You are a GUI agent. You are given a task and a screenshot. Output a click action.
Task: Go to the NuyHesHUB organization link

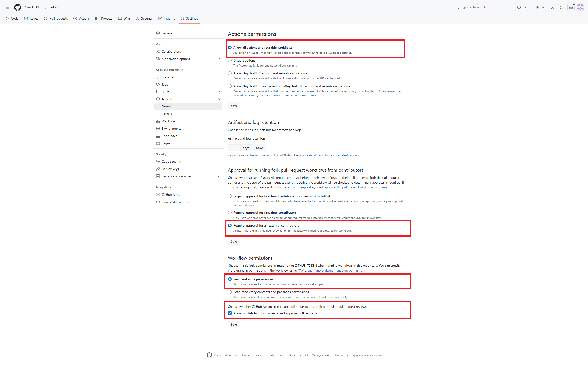(34, 7)
